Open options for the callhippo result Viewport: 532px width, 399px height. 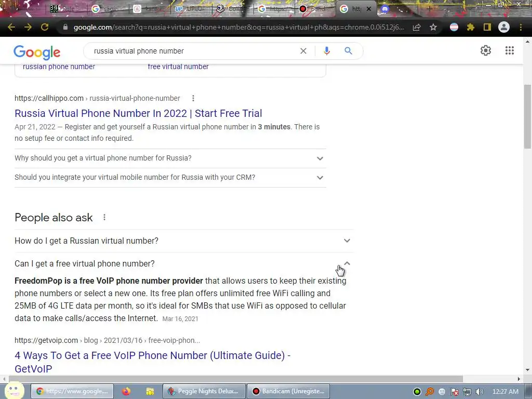point(193,98)
